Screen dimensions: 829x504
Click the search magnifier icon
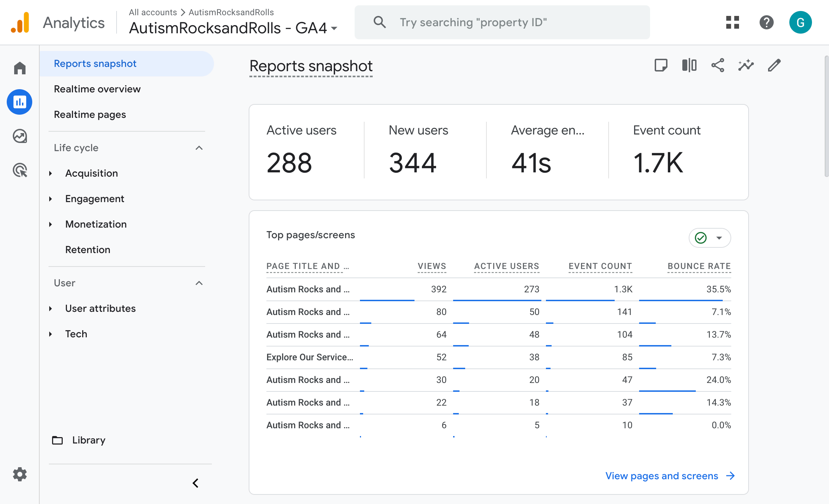(379, 22)
